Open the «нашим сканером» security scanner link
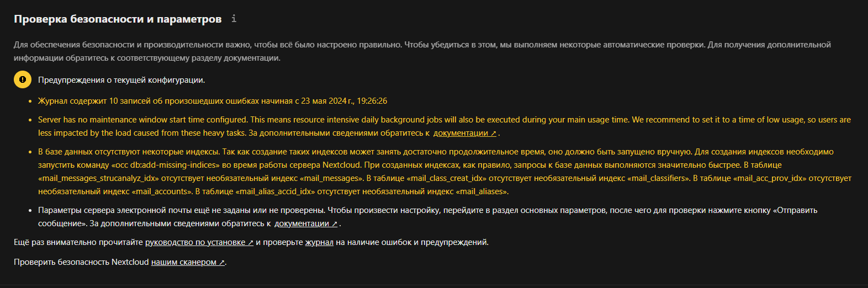Image resolution: width=868 pixels, height=288 pixels. 184,262
